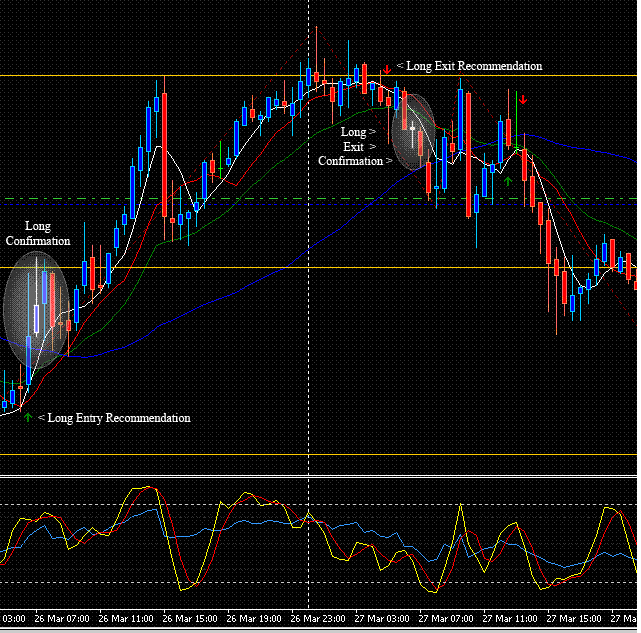This screenshot has width=641, height=633.
Task: Click the "26 Mar 23:00" time axis label
Action: (318, 619)
